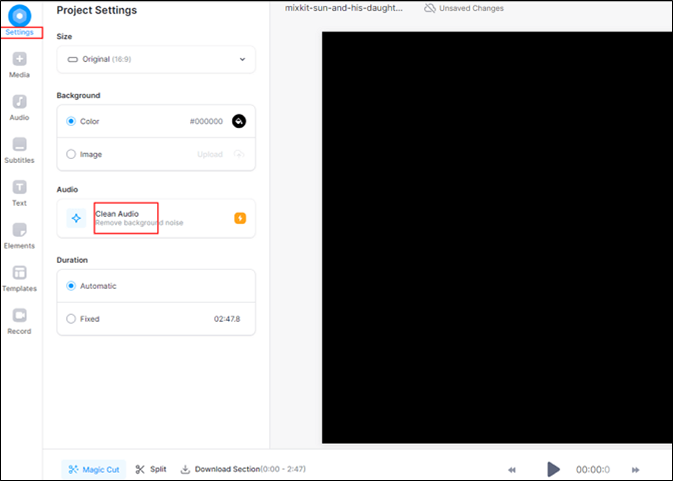673x481 pixels.
Task: Click the Download Section label
Action: [227, 469]
